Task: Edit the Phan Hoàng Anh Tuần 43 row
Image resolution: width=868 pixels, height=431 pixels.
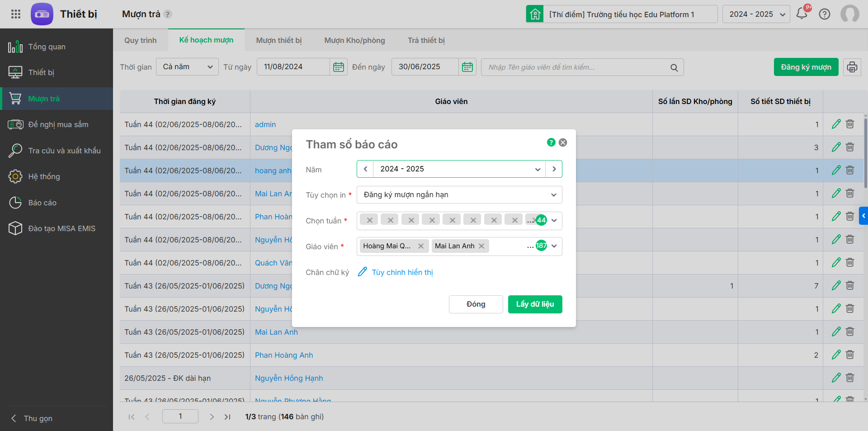Action: point(836,355)
